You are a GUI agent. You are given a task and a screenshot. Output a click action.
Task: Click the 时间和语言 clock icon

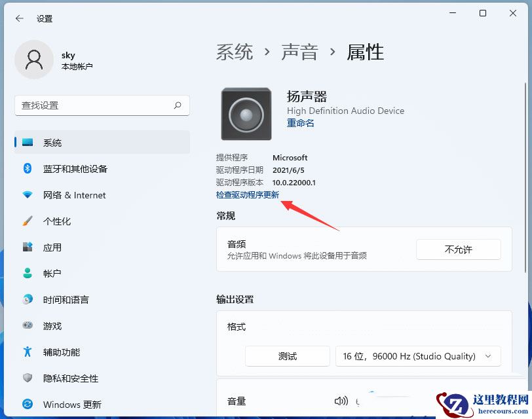[x=26, y=300]
